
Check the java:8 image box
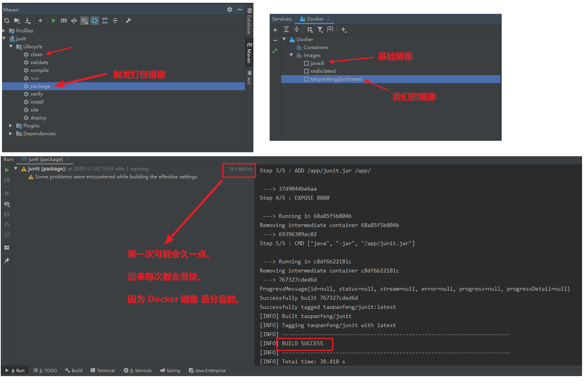[306, 63]
